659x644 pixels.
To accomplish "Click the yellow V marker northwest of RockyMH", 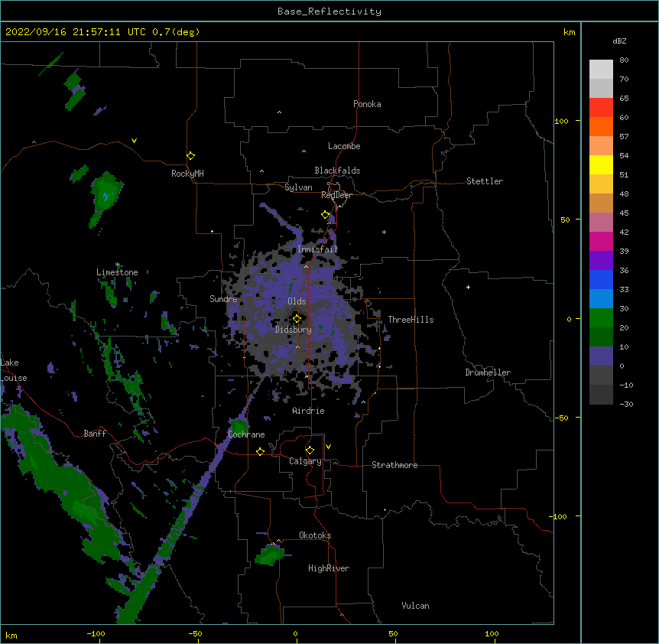I will [134, 141].
